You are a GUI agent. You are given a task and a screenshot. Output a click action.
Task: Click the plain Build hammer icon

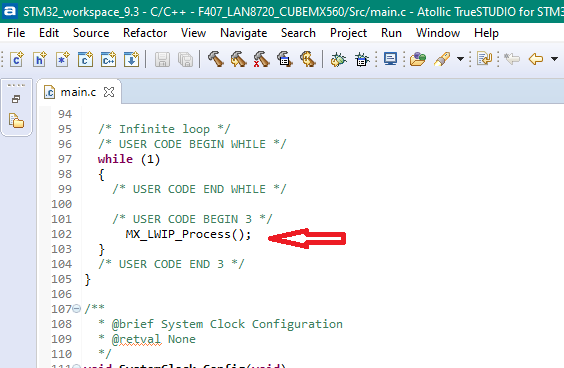click(x=216, y=59)
